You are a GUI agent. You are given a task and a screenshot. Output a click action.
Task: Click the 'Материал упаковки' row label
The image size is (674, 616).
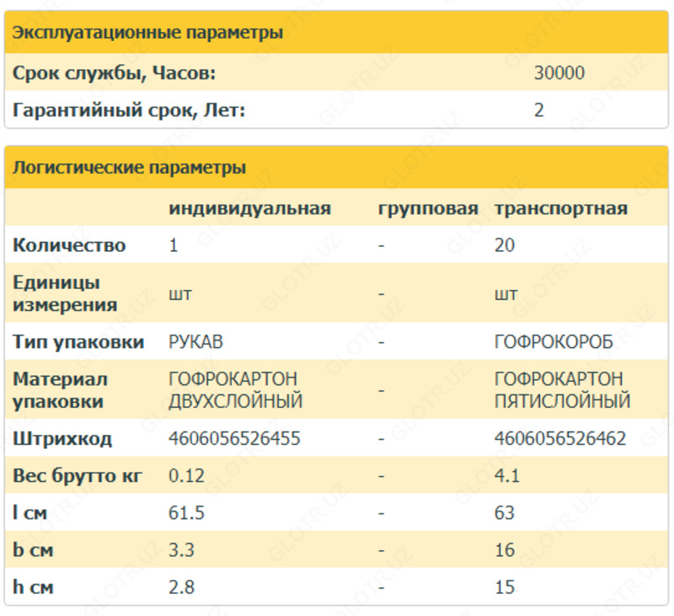coord(60,390)
